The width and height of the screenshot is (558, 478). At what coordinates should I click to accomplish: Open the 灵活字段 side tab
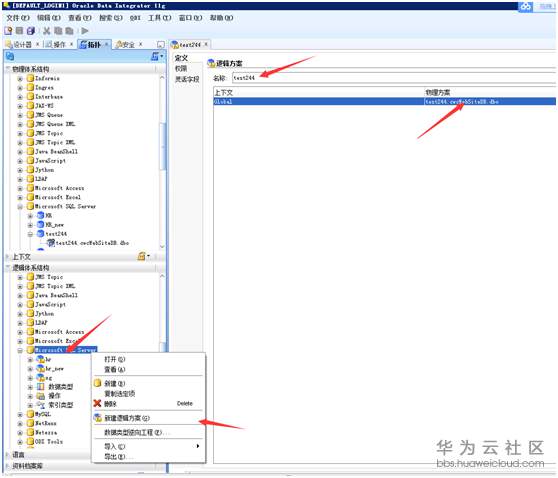coord(187,79)
